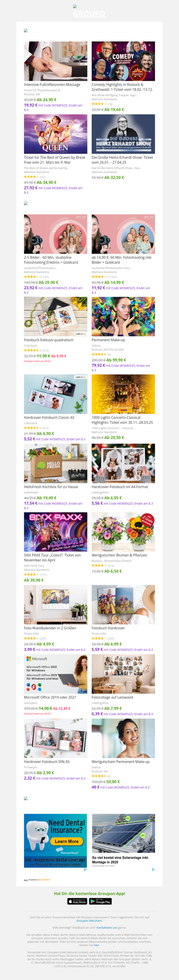Click the LiveIntent powered-by logo
This screenshot has width=179, height=980.
coord(44,880)
